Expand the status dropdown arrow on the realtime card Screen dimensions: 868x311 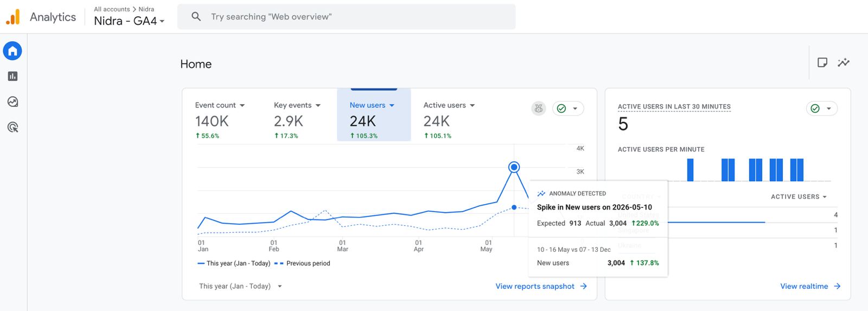[x=828, y=109]
